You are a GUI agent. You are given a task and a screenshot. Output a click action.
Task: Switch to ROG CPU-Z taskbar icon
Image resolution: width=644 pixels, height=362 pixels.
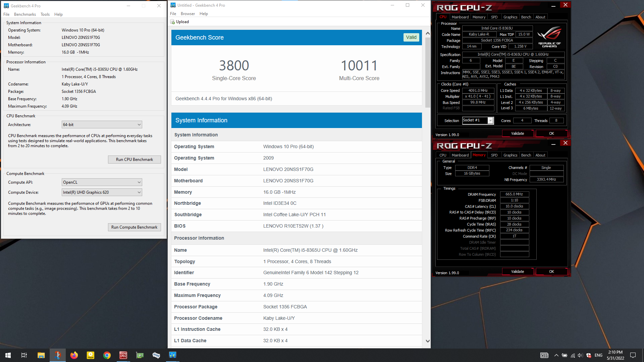click(x=123, y=355)
